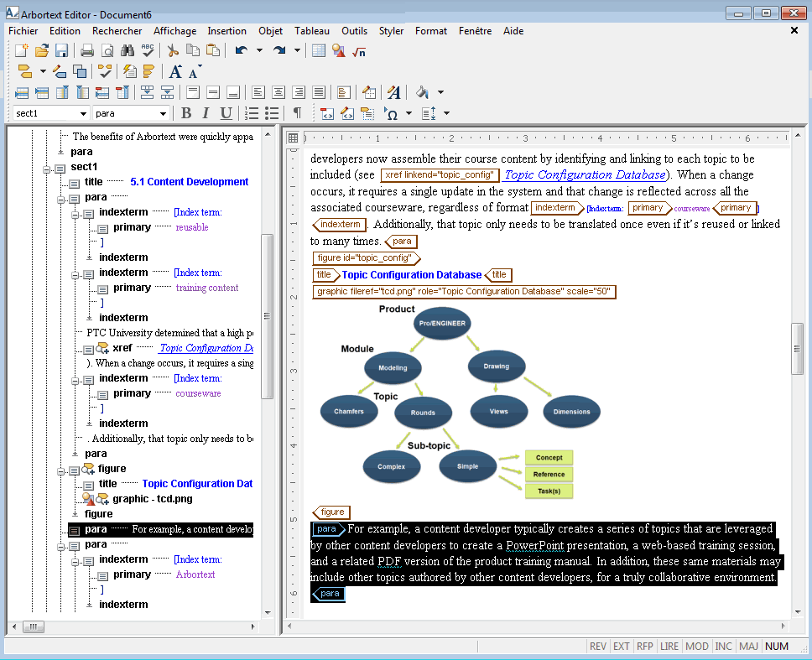Screen dimensions: 812x660
Task: Open the Edition menu
Action: point(65,31)
